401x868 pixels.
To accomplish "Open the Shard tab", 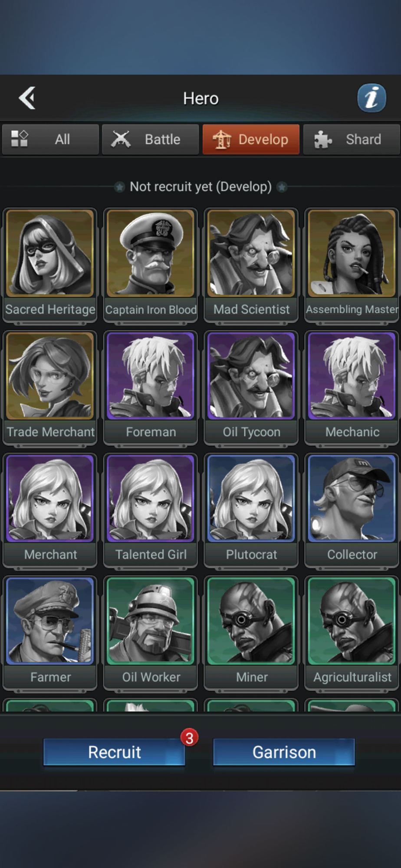I will (x=352, y=139).
